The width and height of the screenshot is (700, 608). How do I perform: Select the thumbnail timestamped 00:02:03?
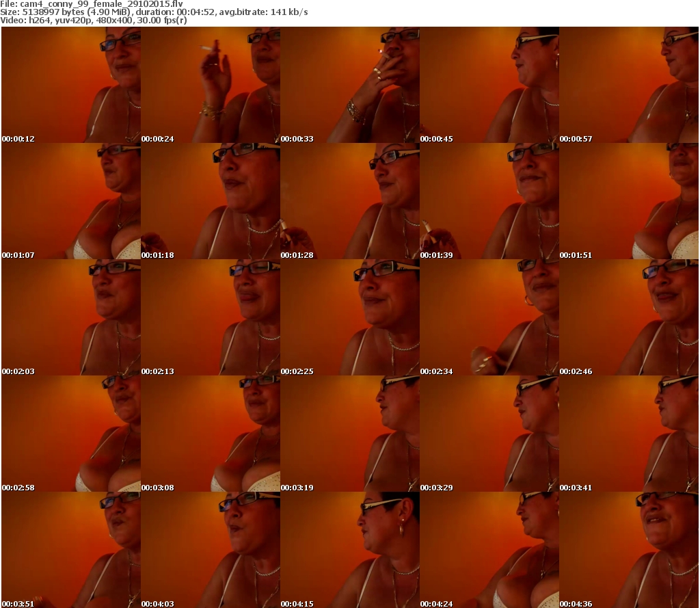(x=71, y=317)
